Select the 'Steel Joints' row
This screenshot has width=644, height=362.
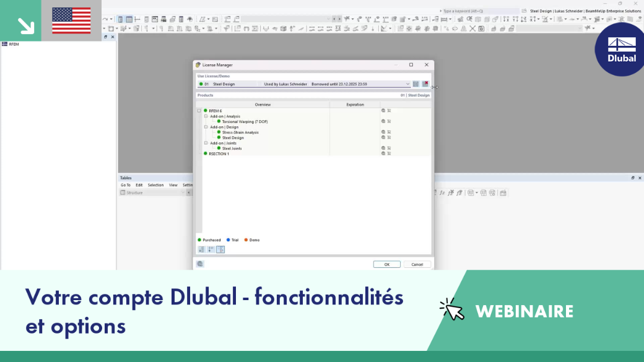click(232, 148)
